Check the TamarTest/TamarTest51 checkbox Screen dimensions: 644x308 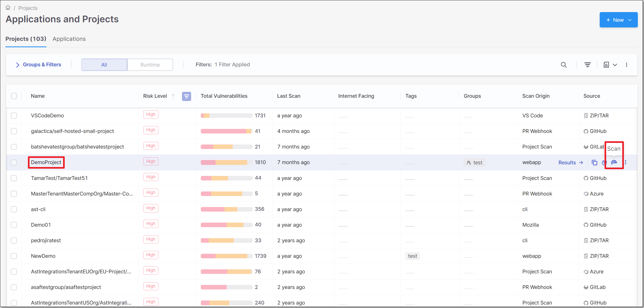click(x=14, y=178)
